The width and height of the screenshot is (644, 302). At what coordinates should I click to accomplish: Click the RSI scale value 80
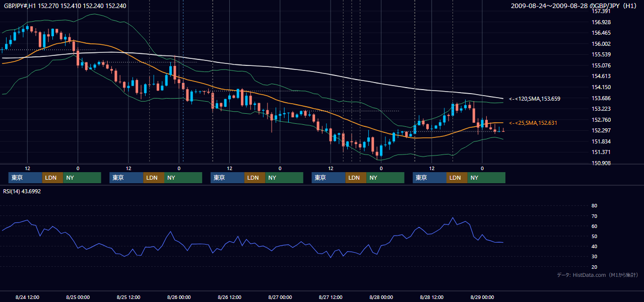(x=594, y=206)
